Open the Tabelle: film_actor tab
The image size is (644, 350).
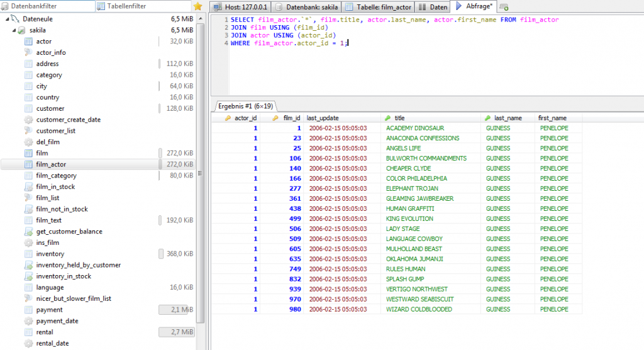[386, 7]
